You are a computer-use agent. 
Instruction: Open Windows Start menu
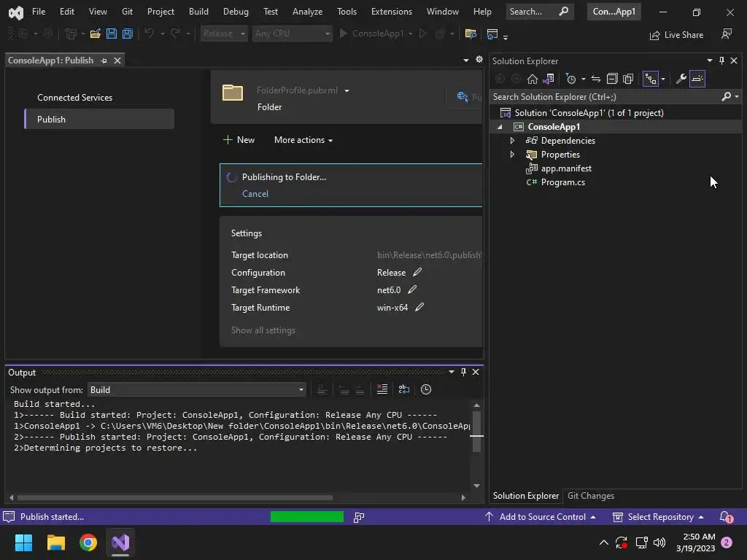pos(23,542)
